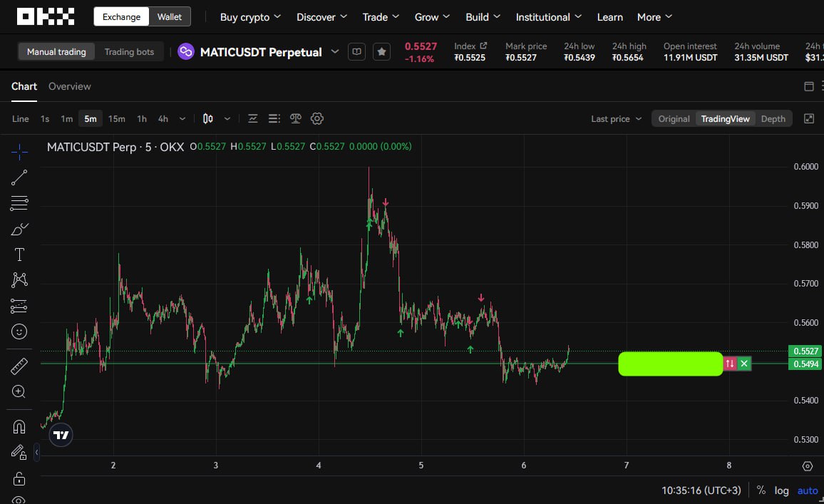The width and height of the screenshot is (824, 504).
Task: Expand chart type options chevron
Action: click(x=227, y=119)
